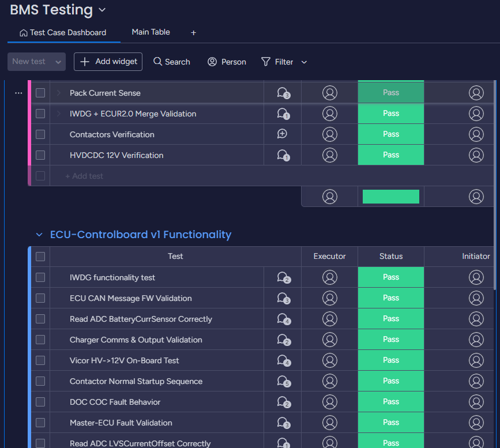Viewport: 500px width, 448px height.
Task: Open conversation for Contactor Normal Startup Sequence
Action: (x=283, y=381)
